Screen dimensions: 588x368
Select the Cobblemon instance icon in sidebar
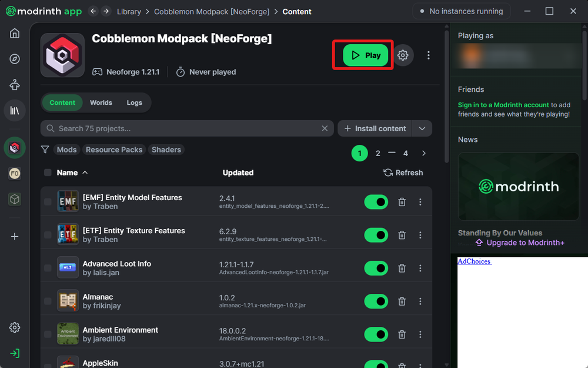[x=15, y=147]
